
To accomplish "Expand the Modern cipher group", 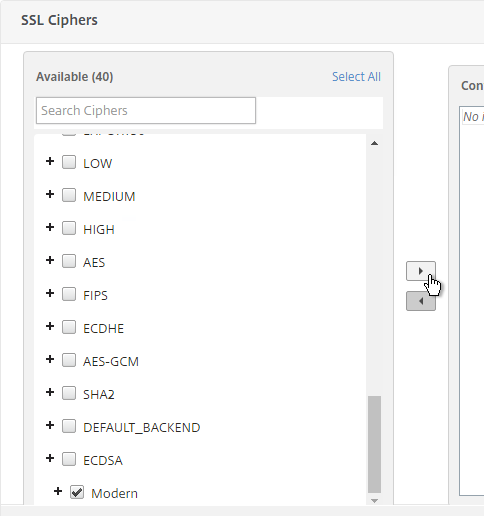I will (58, 491).
